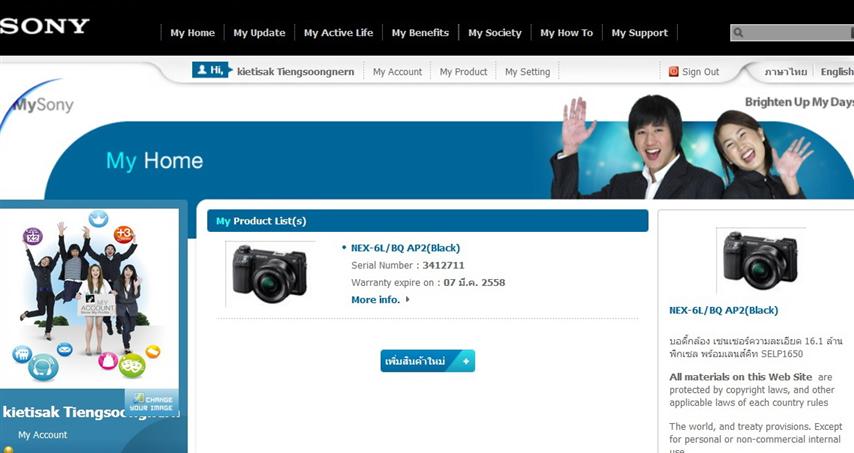Click the user profile Hi icon

(212, 70)
